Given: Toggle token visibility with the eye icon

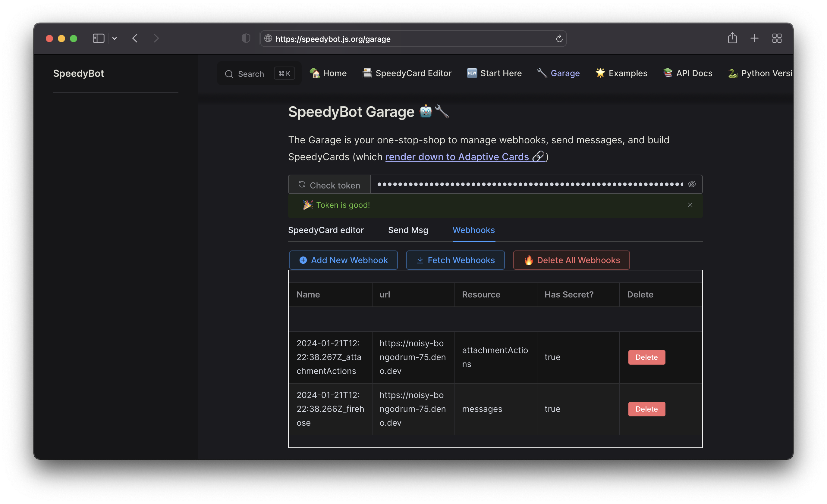Looking at the screenshot, I should [x=692, y=184].
